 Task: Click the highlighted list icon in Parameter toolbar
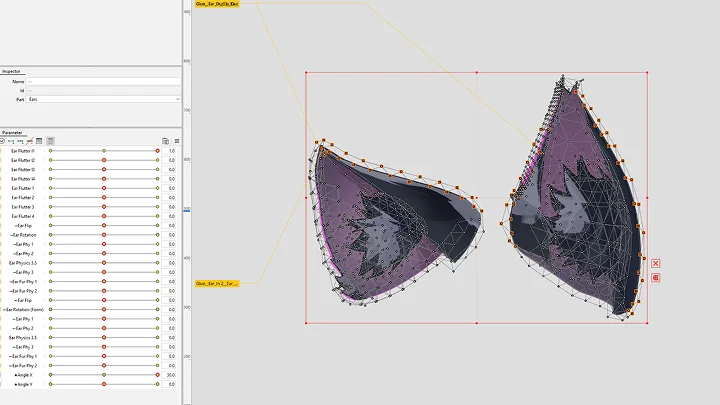coord(50,141)
